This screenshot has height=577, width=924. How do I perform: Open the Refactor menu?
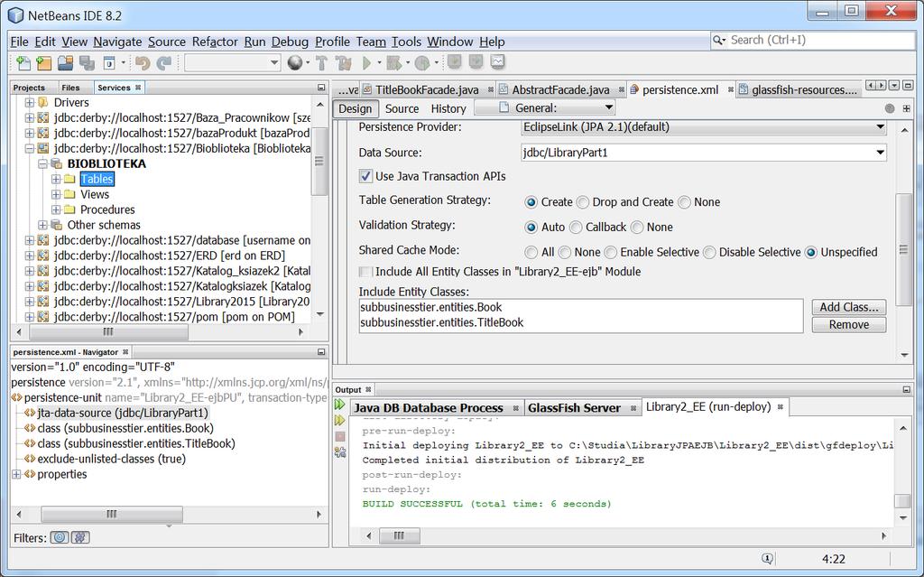coord(215,42)
